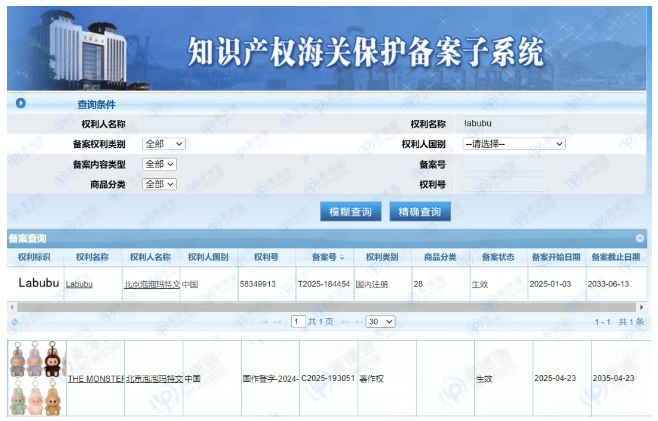Screen dimensions: 658x421
Task: Focus the 权利号 input field
Action: tap(505, 184)
